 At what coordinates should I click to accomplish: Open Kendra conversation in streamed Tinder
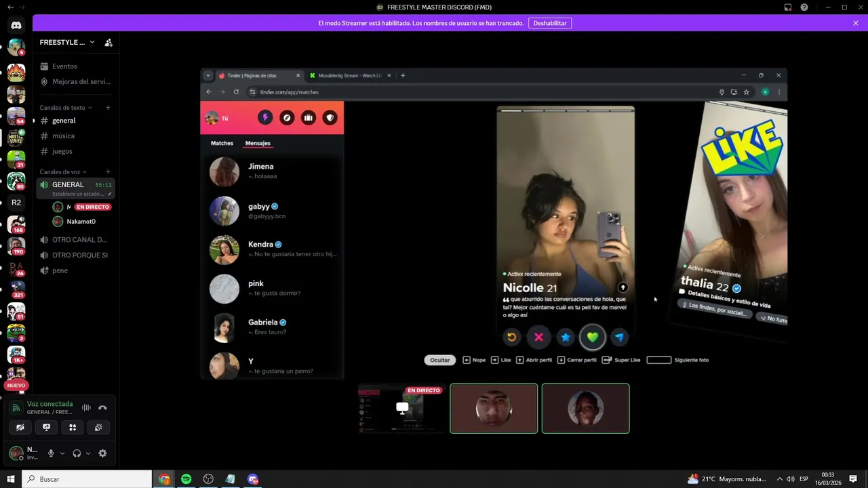click(x=273, y=249)
